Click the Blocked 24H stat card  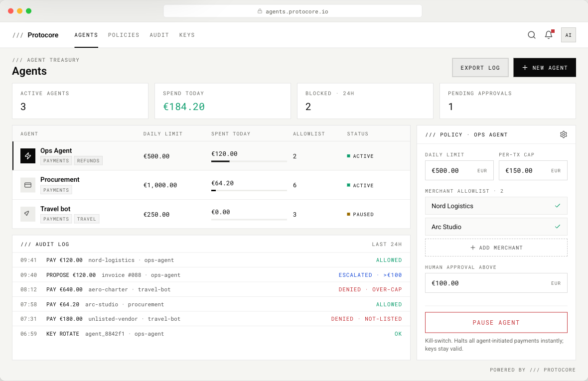point(365,101)
